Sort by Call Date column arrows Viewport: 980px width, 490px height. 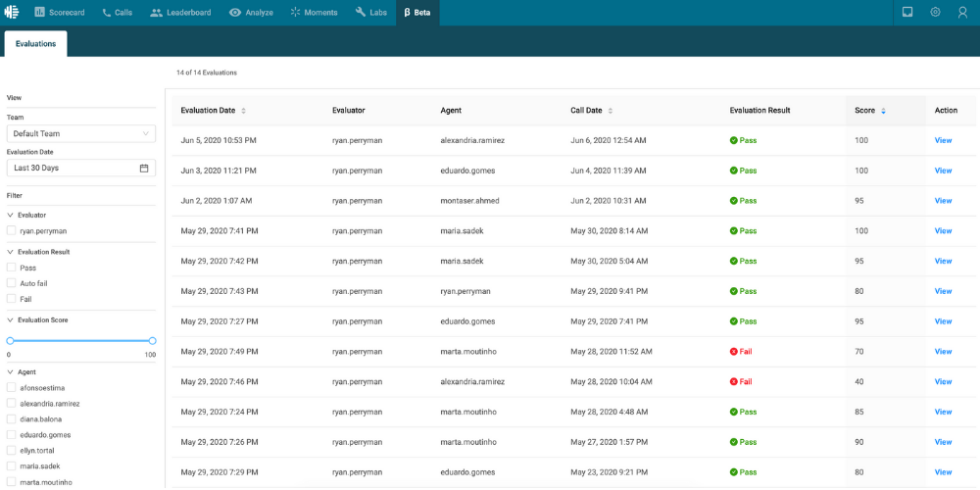point(611,111)
